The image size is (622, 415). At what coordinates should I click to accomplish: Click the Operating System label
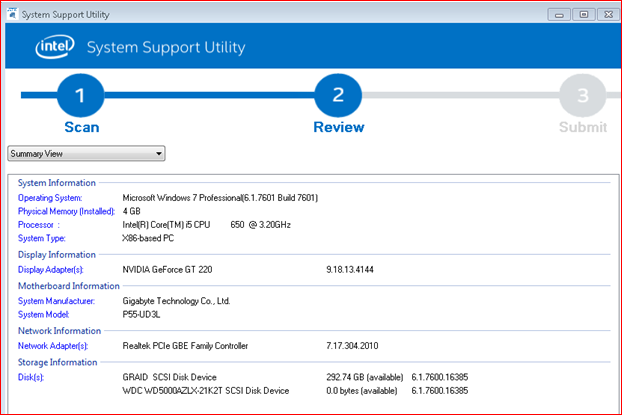click(50, 198)
